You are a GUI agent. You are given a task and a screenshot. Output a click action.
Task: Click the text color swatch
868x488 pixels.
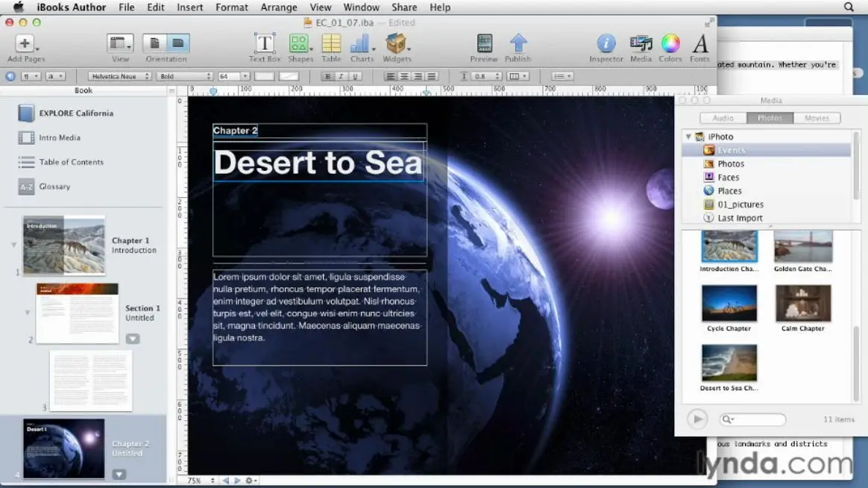[x=264, y=76]
